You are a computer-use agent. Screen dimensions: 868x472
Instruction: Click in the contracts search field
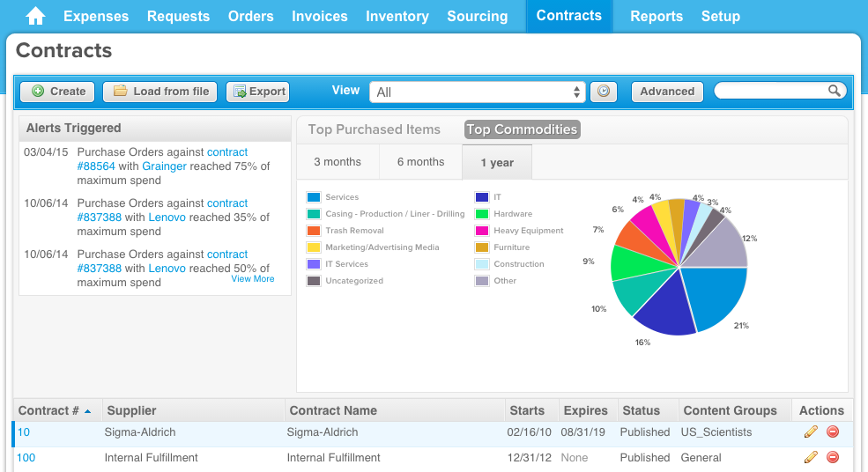(x=771, y=91)
